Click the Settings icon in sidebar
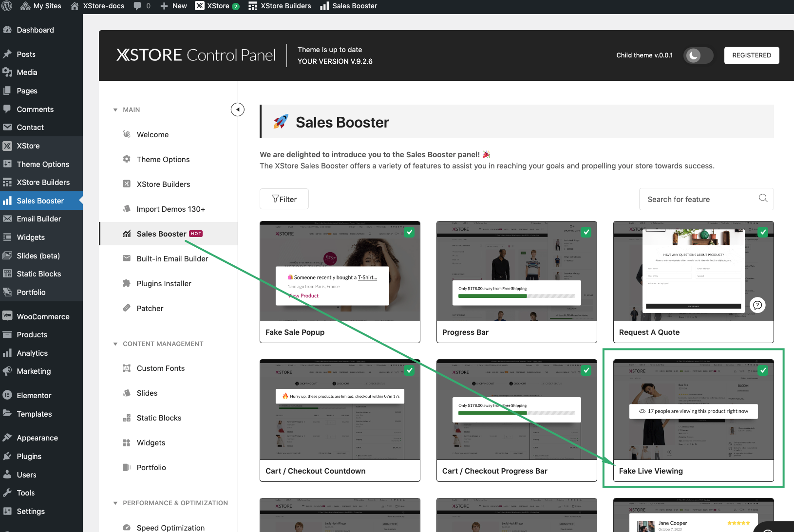794x532 pixels. 7,511
